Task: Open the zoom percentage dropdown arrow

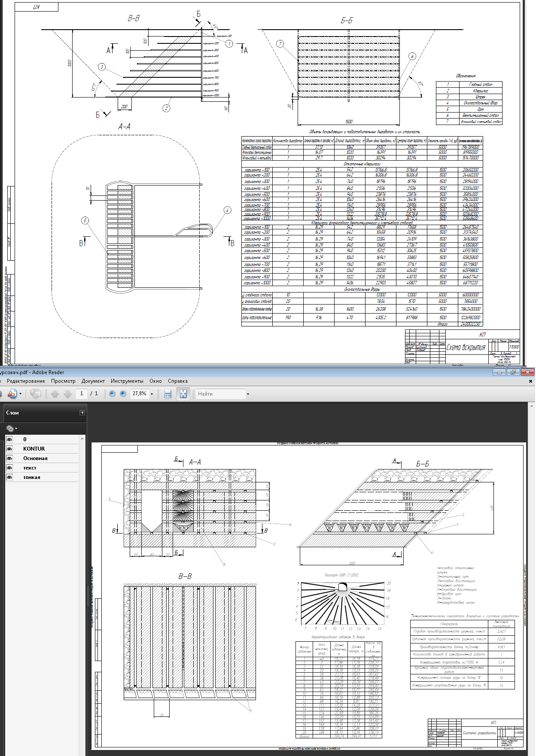Action: point(152,394)
